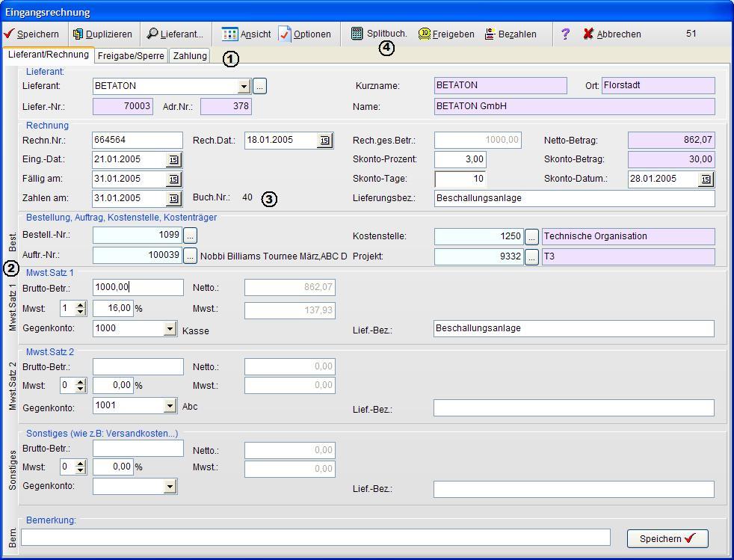
Task: Open the Ansicht grid icon
Action: click(229, 34)
